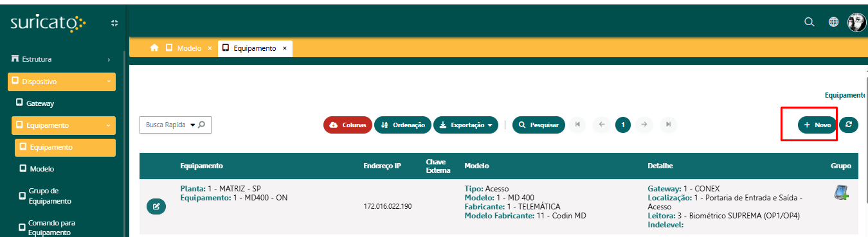Viewport: 868px width, 237px height.
Task: Click Leitora: 3 - Biométrico SUPREMA text
Action: coord(723,216)
